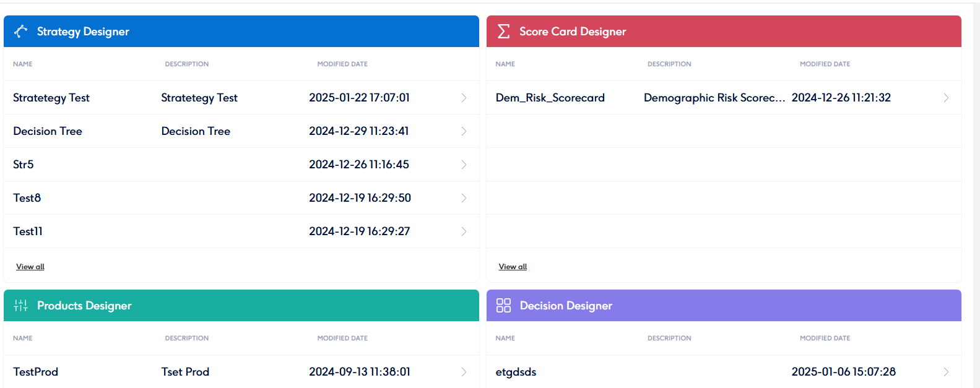The width and height of the screenshot is (980, 388).
Task: Open Dem_Risk_Scorecard via its chevron
Action: pyautogui.click(x=946, y=98)
